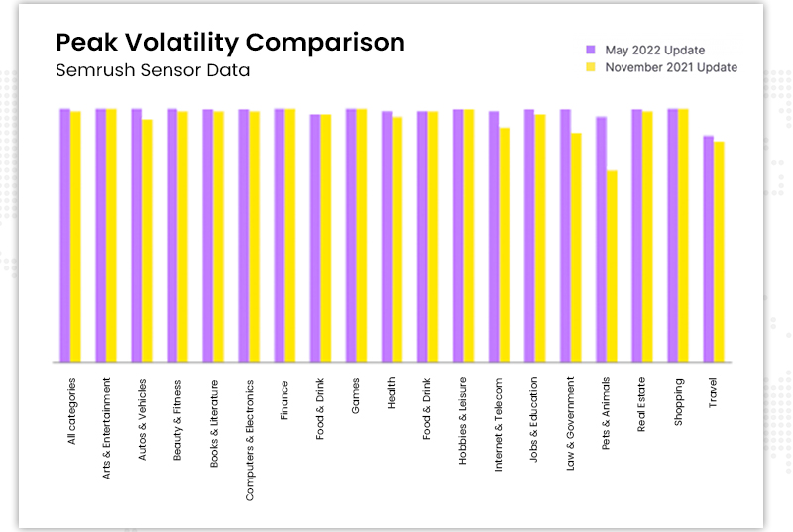The image size is (793, 532).
Task: Click the purple Travel bar
Action: tap(708, 248)
